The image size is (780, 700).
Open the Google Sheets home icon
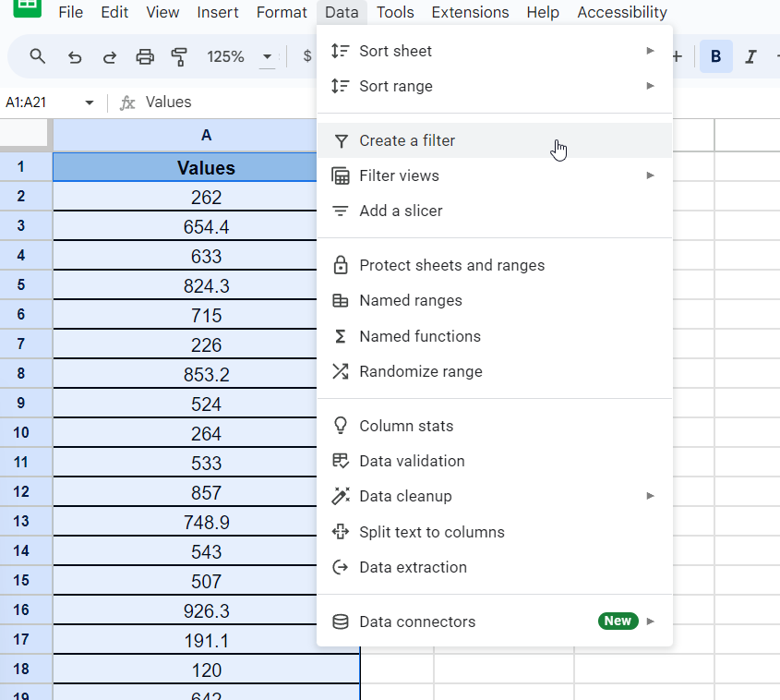[26, 7]
